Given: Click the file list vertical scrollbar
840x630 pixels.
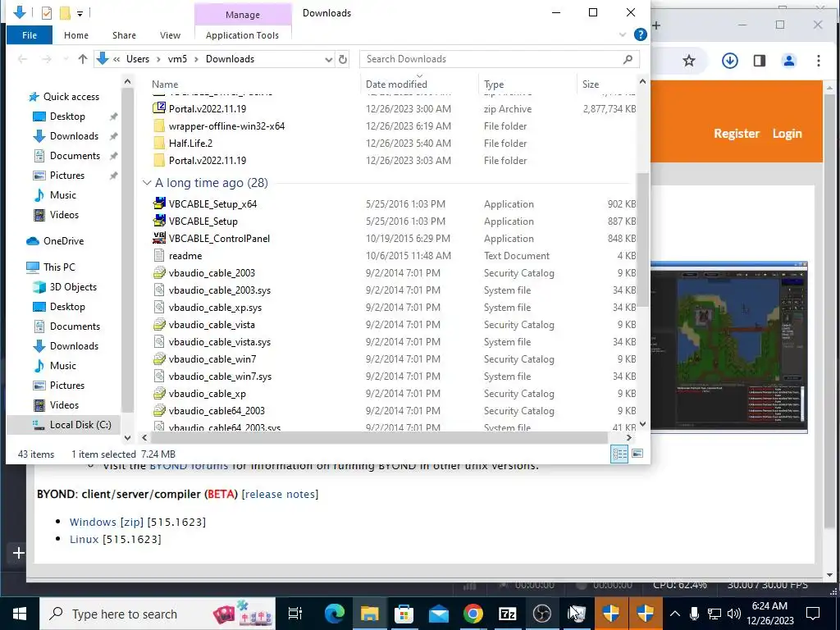Looking at the screenshot, I should tap(642, 240).
